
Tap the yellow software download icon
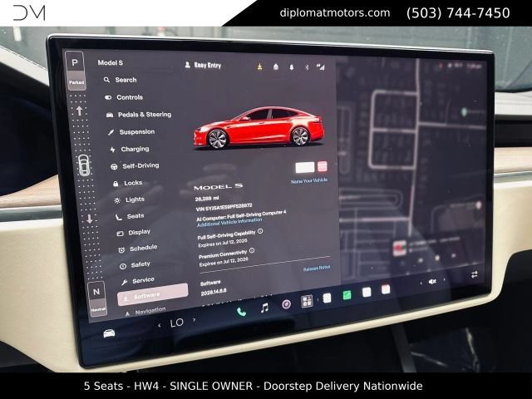coord(259,66)
